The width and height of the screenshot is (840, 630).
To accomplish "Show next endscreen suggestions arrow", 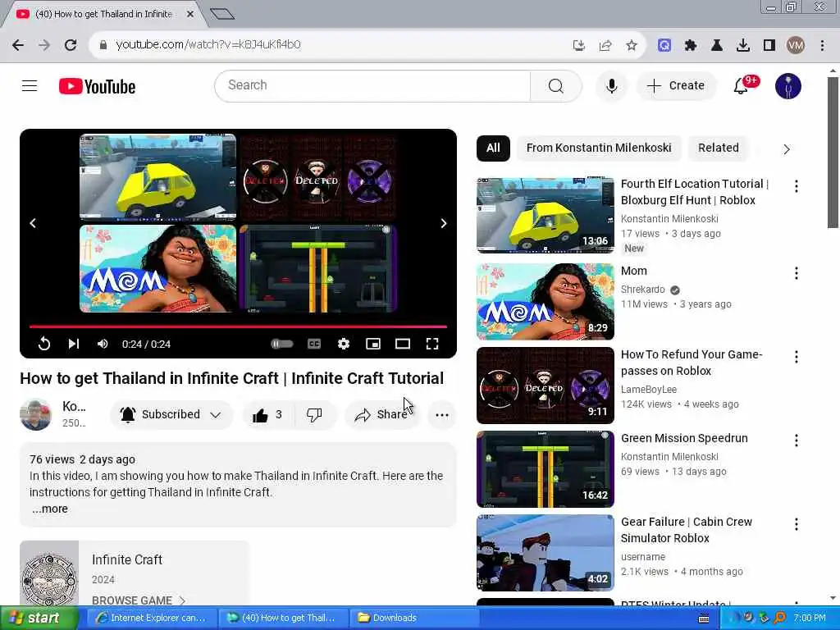I will point(444,223).
